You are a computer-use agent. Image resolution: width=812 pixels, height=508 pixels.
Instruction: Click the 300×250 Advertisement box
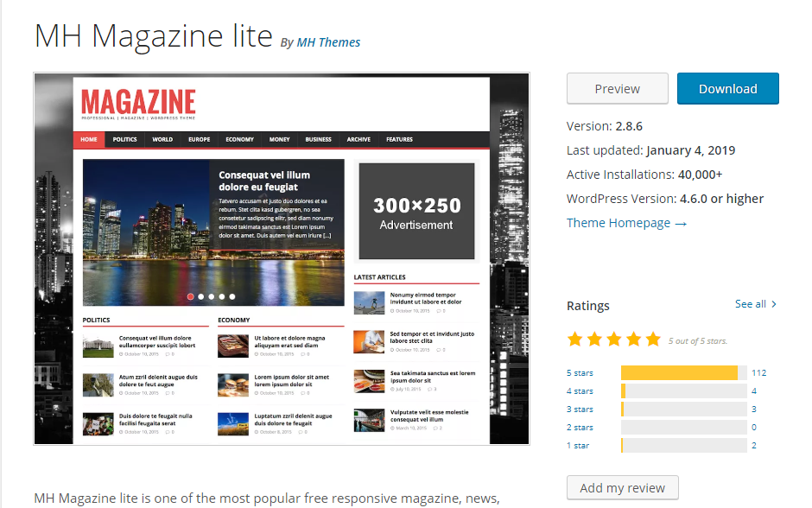417,212
